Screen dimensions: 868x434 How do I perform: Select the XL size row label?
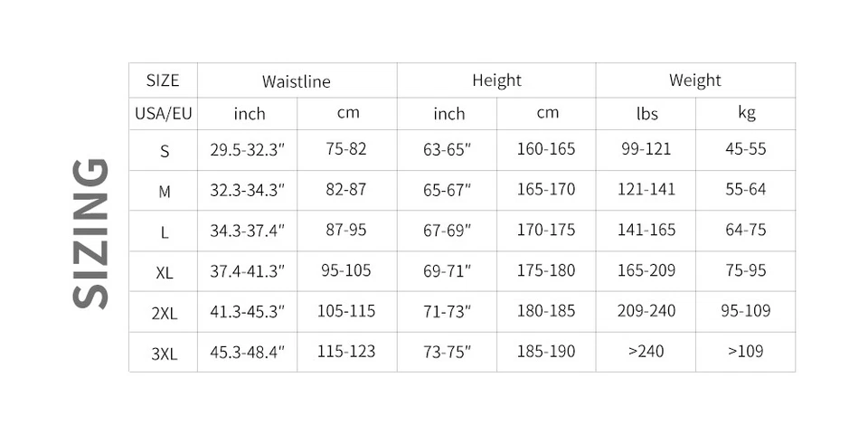pos(164,272)
